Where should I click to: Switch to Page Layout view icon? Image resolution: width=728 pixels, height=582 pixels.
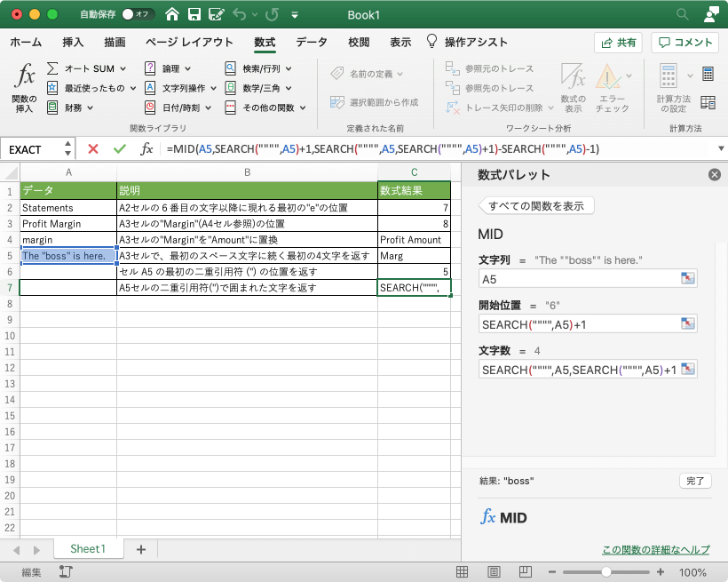494,571
